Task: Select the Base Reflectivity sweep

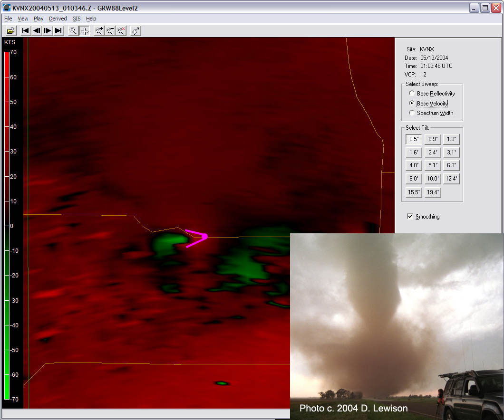Action: [x=411, y=93]
